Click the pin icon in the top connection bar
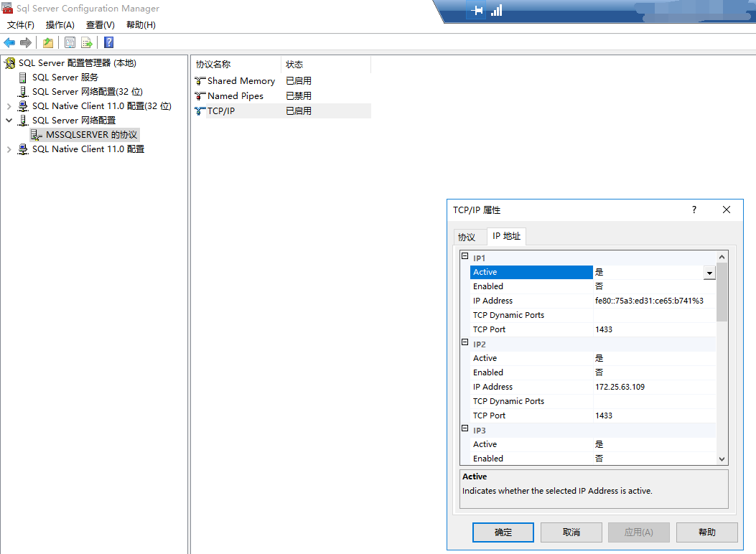This screenshot has height=554, width=756. pyautogui.click(x=477, y=10)
